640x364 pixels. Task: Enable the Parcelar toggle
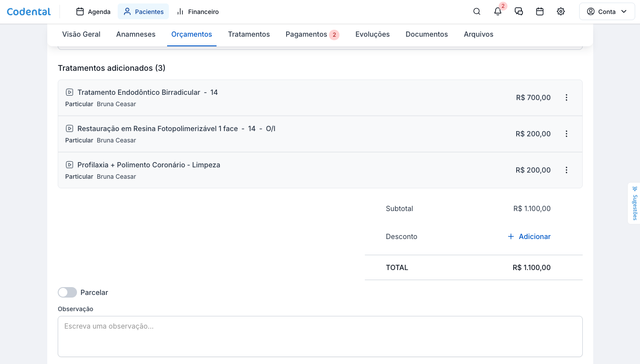point(67,292)
